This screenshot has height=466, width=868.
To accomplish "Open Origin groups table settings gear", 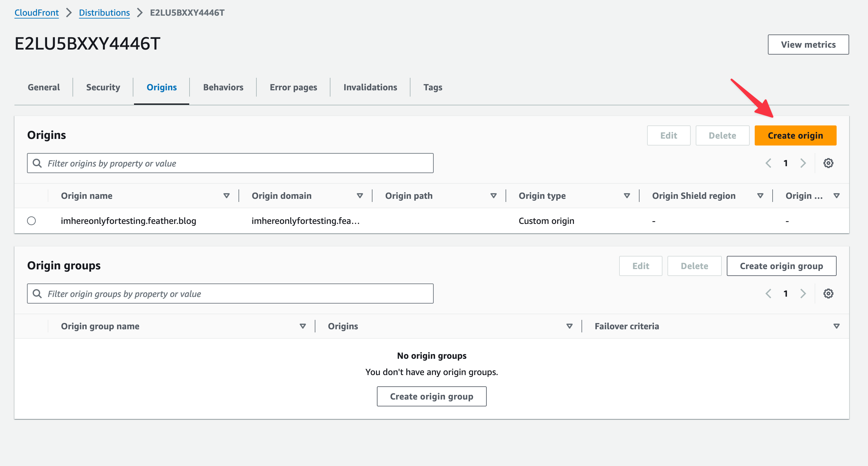I will tap(828, 294).
